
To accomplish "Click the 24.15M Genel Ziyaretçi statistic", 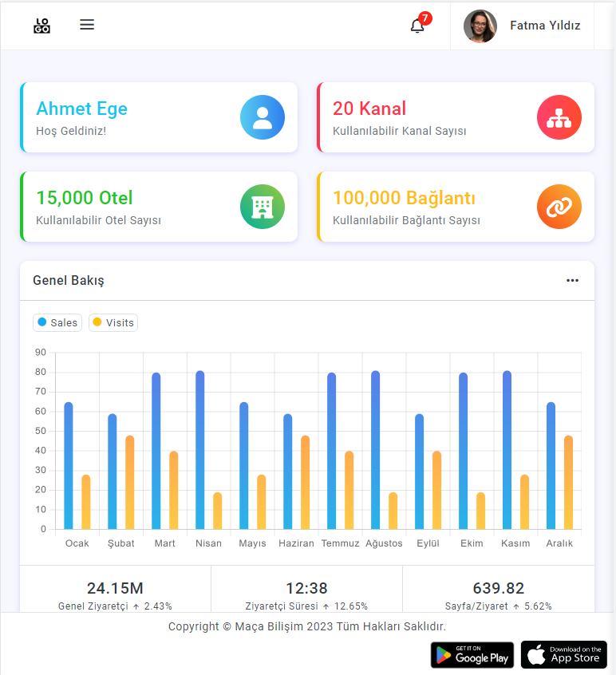I will (115, 589).
